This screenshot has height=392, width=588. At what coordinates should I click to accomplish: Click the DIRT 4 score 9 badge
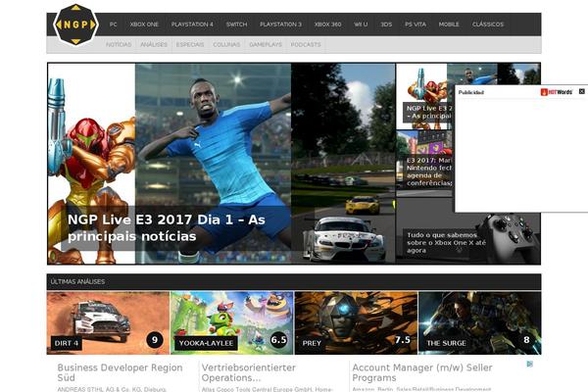[x=155, y=340]
